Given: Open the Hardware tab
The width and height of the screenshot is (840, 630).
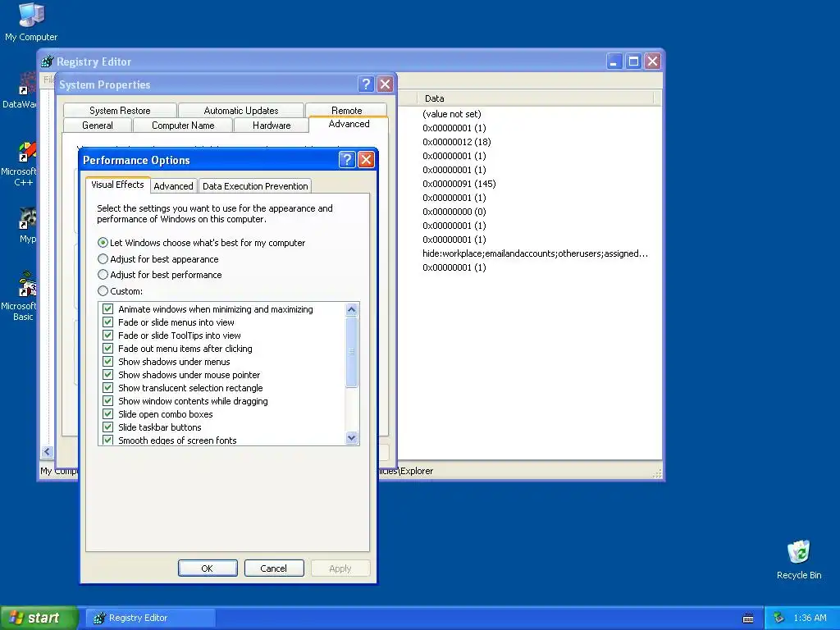Looking at the screenshot, I should tap(272, 126).
